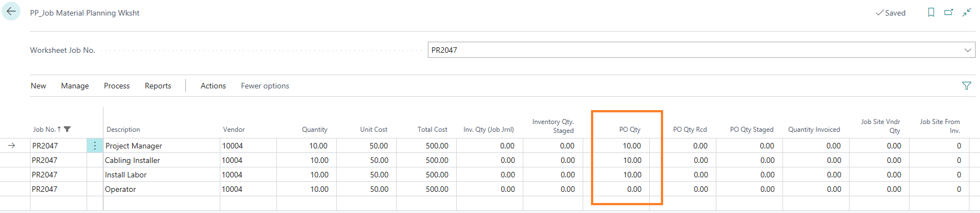The width and height of the screenshot is (980, 213).
Task: Click PO Qty column header
Action: click(630, 130)
